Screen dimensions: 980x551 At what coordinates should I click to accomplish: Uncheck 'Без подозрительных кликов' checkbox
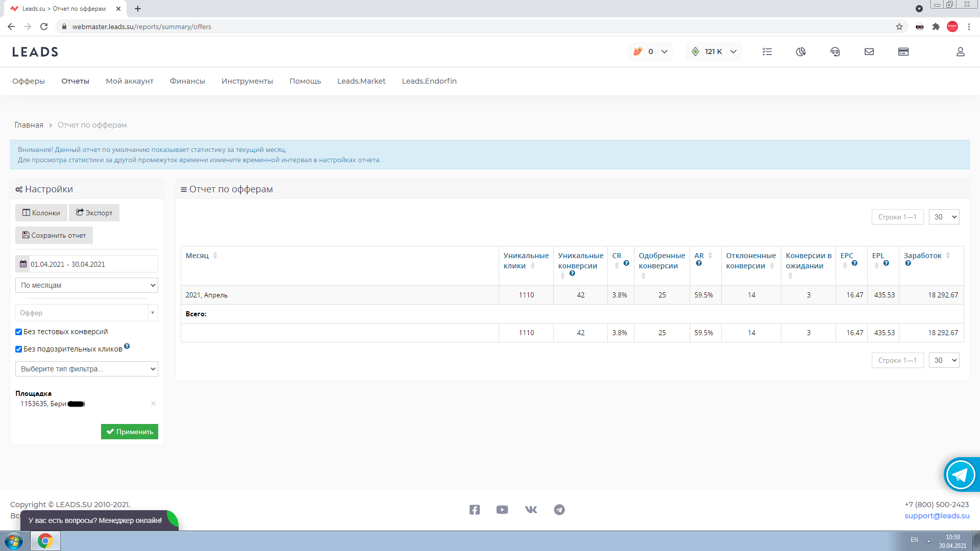click(x=19, y=349)
